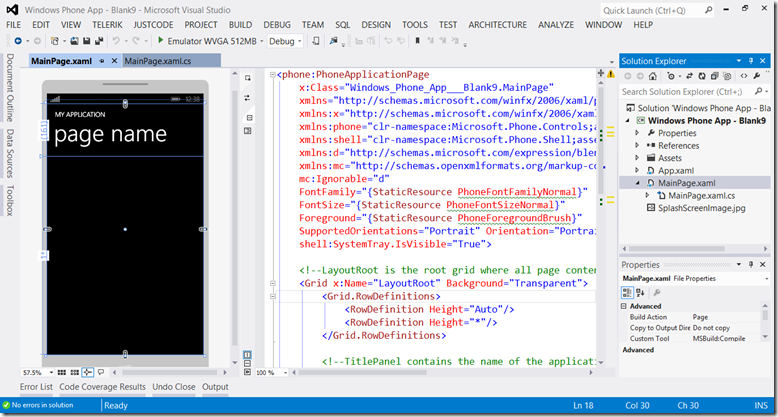Open the TELERIK menu
Image resolution: width=778 pixels, height=417 pixels.
point(107,24)
